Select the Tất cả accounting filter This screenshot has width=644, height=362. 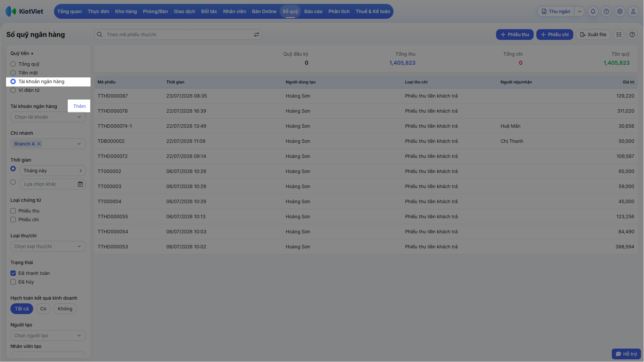tap(22, 309)
